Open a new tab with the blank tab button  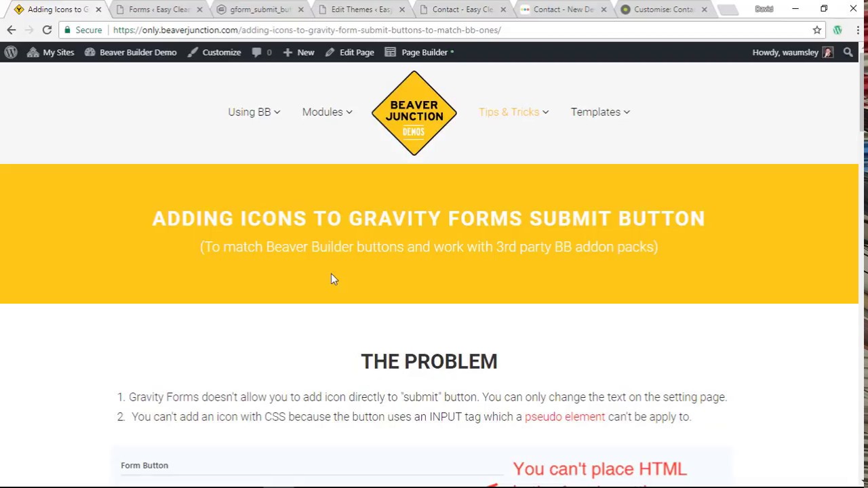[727, 9]
